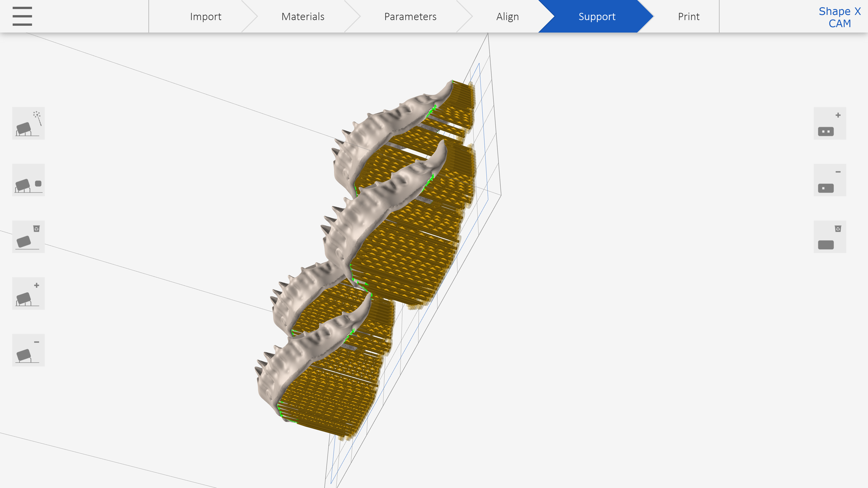Switch to the Import step

click(x=206, y=16)
